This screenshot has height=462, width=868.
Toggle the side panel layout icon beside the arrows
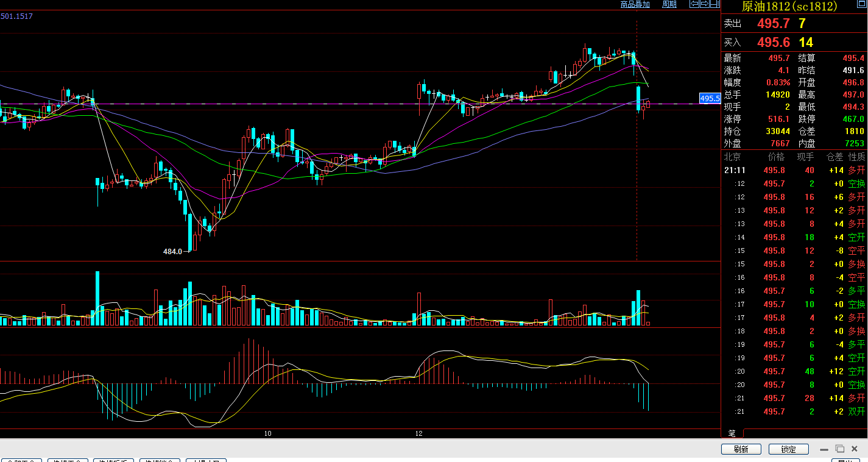(x=715, y=4)
